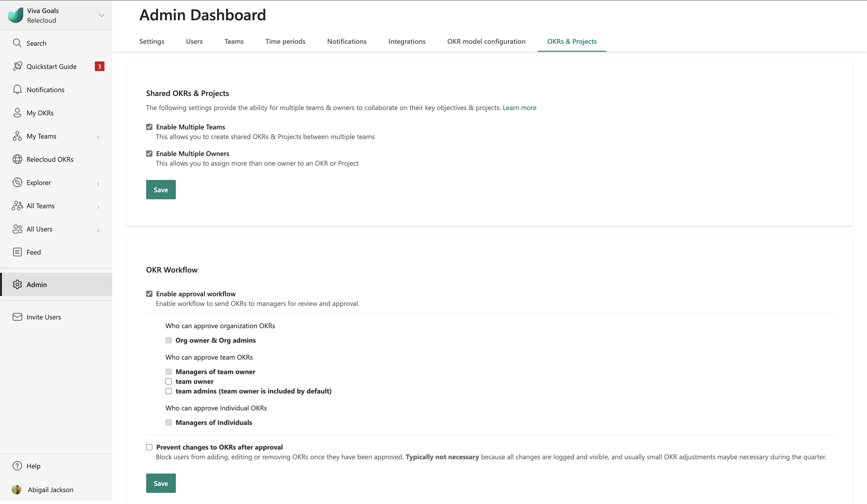This screenshot has width=867, height=504.
Task: Open the Integrations tab
Action: click(x=407, y=41)
